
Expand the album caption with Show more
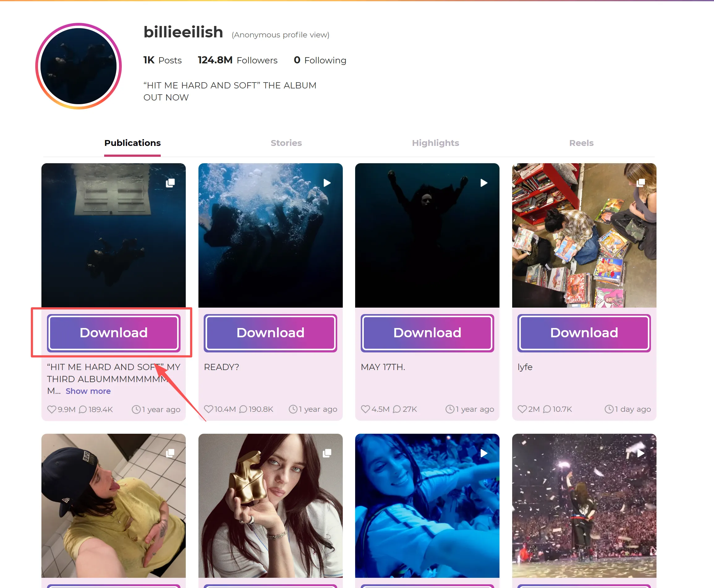point(88,391)
